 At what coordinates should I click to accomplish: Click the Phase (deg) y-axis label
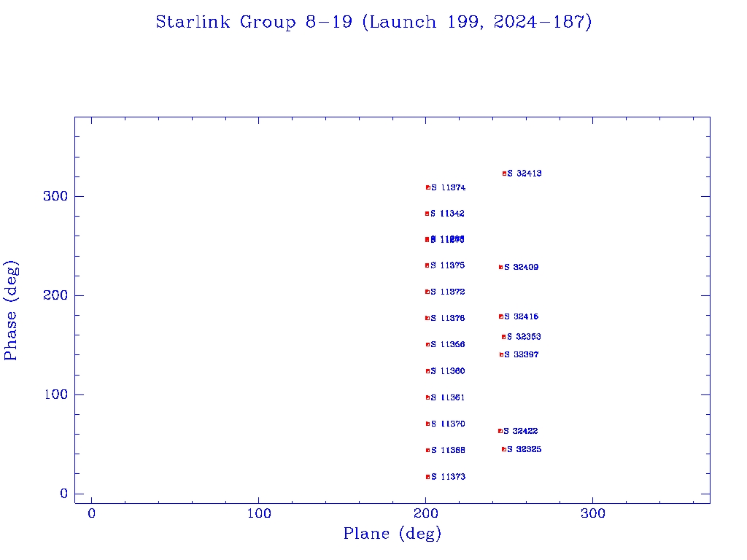[x=11, y=311]
